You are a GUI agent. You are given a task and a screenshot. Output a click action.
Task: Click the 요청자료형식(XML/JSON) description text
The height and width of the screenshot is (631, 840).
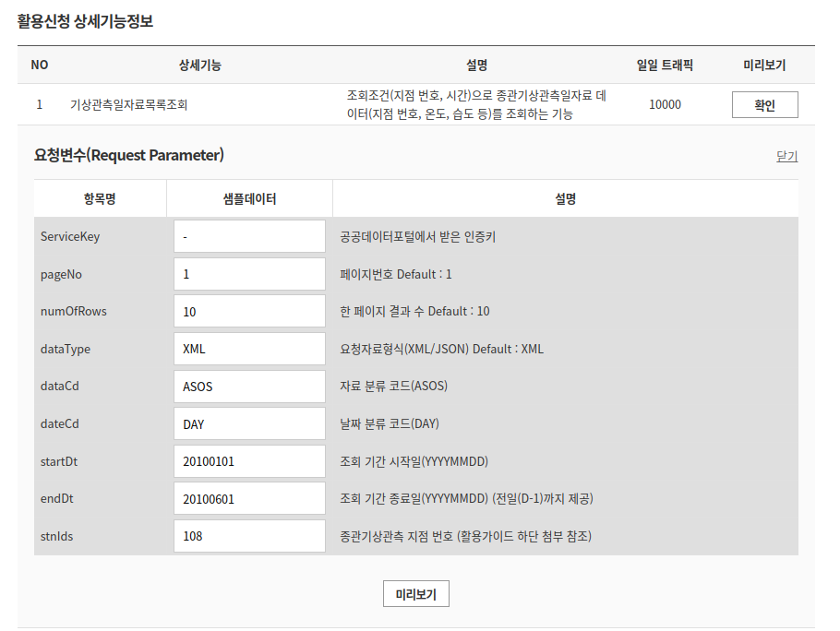(441, 349)
